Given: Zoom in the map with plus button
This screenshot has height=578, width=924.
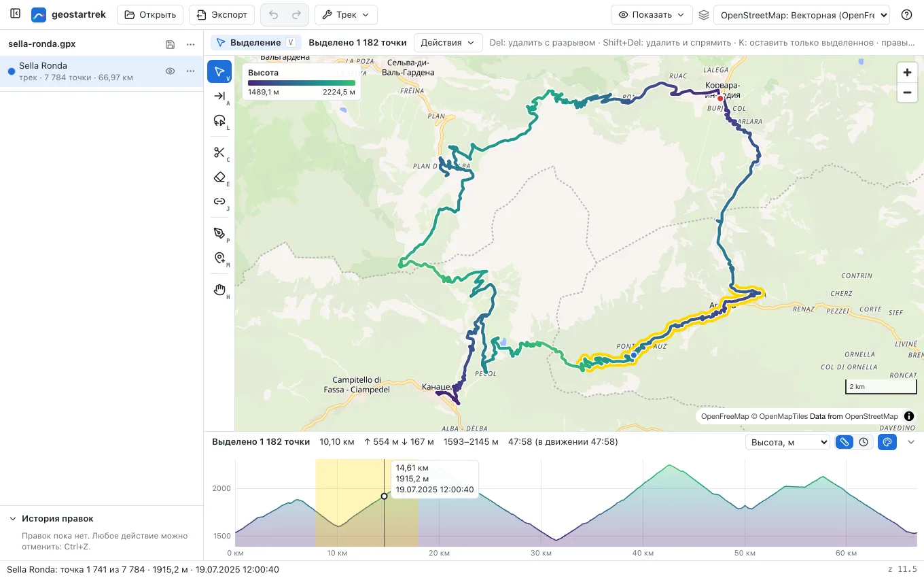Looking at the screenshot, I should click(x=907, y=73).
